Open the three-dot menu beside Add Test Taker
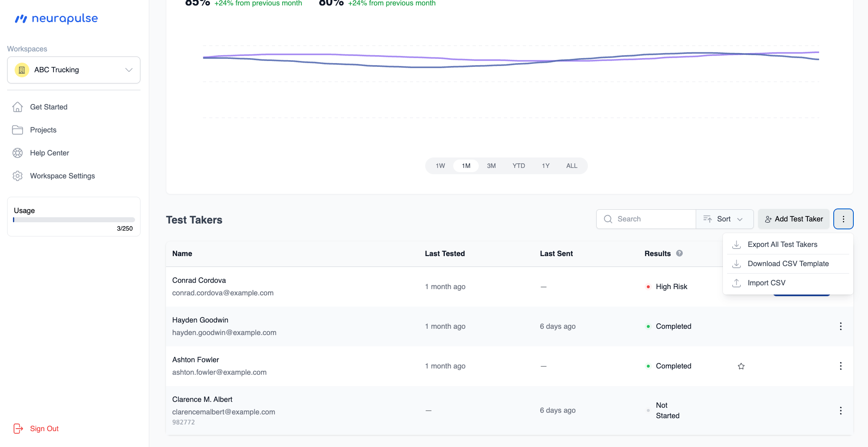 coord(843,219)
